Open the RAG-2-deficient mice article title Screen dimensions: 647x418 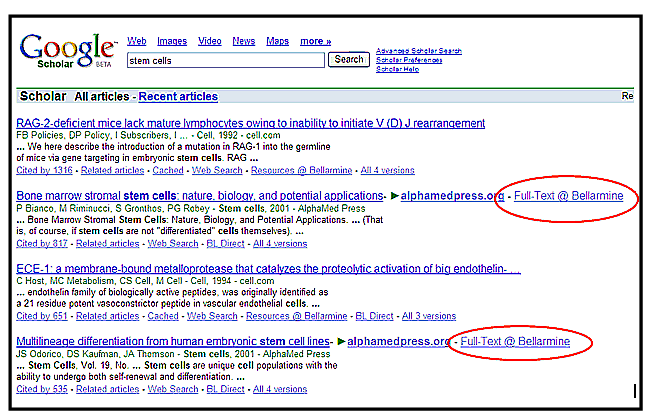point(250,123)
